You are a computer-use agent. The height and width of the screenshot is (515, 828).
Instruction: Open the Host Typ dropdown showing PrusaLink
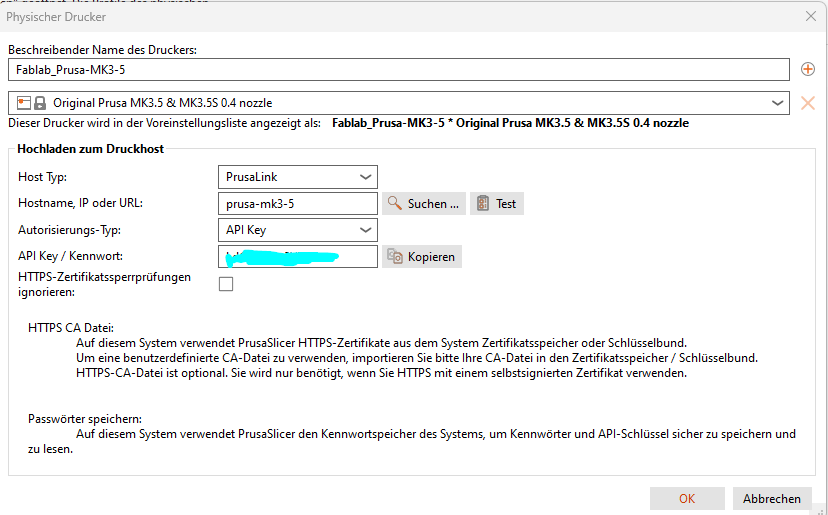click(297, 177)
